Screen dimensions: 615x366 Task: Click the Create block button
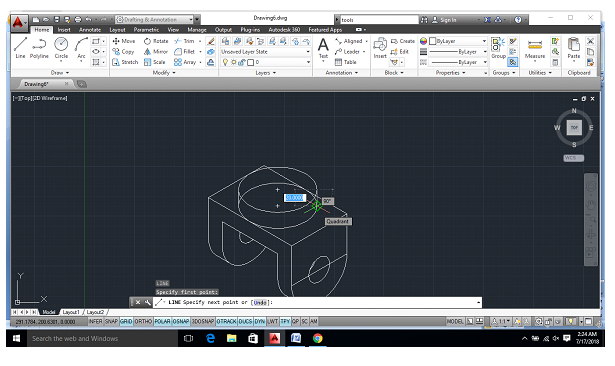403,41
